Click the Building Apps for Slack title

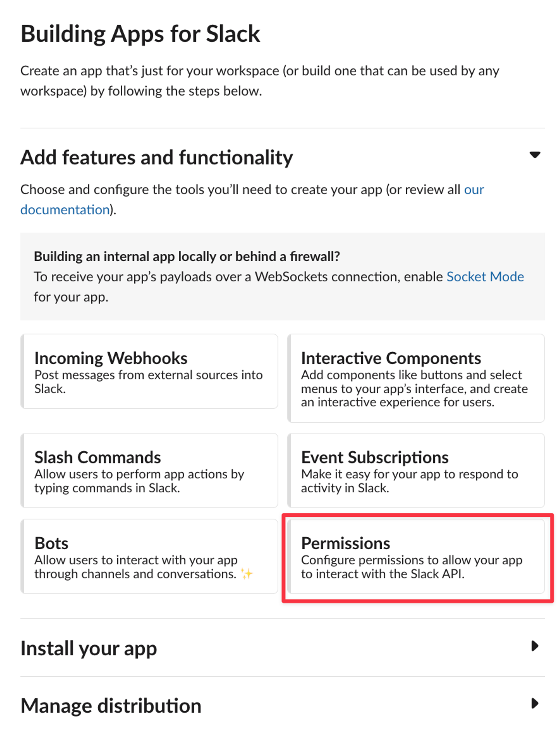click(x=140, y=33)
